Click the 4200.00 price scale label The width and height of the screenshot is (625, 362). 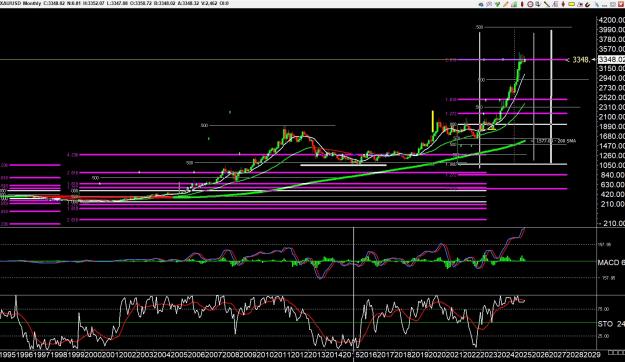point(611,20)
